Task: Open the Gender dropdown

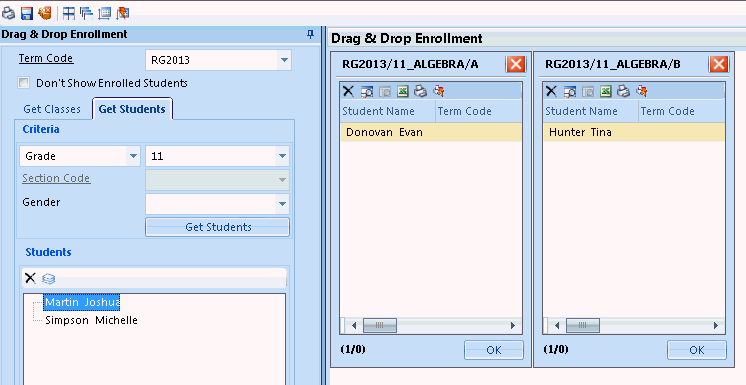Action: tap(282, 204)
